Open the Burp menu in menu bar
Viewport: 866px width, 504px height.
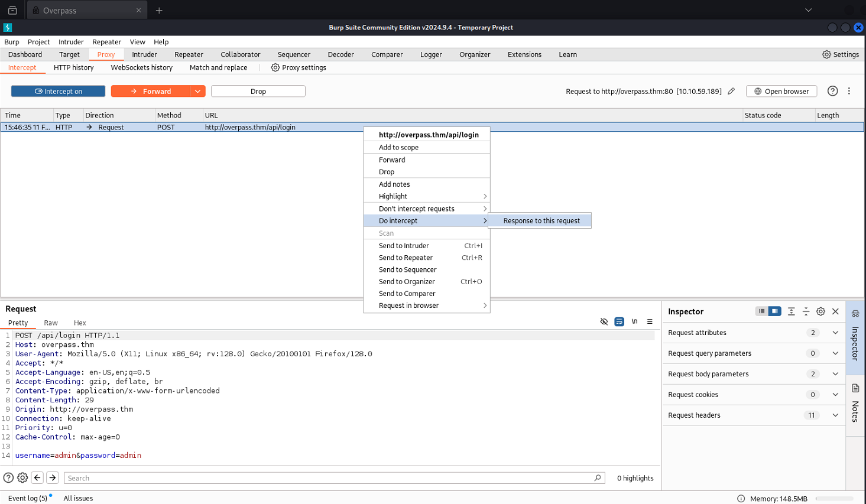coord(12,42)
